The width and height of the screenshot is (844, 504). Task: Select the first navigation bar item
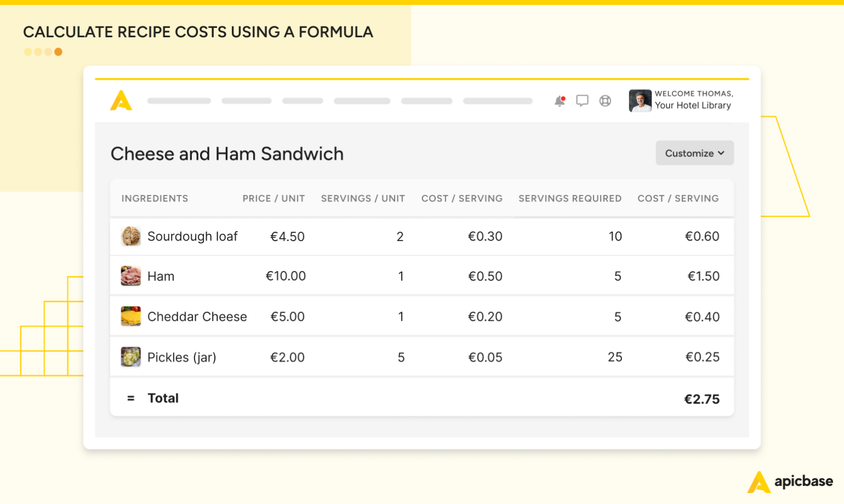tap(179, 101)
